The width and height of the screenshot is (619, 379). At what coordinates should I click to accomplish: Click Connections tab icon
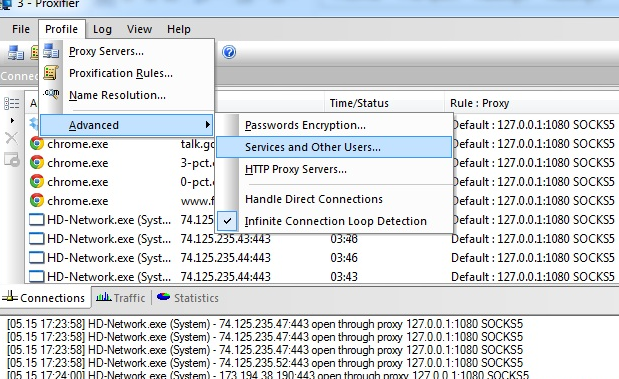click(x=9, y=296)
